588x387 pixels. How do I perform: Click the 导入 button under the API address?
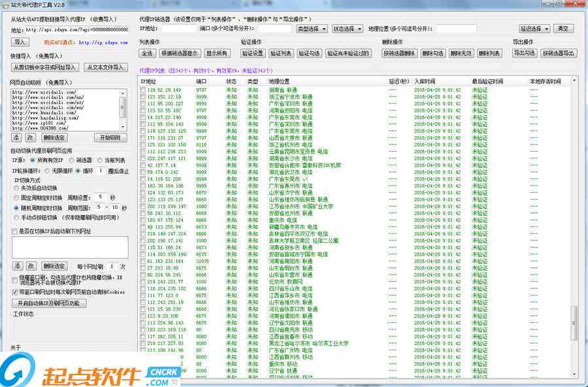20,42
